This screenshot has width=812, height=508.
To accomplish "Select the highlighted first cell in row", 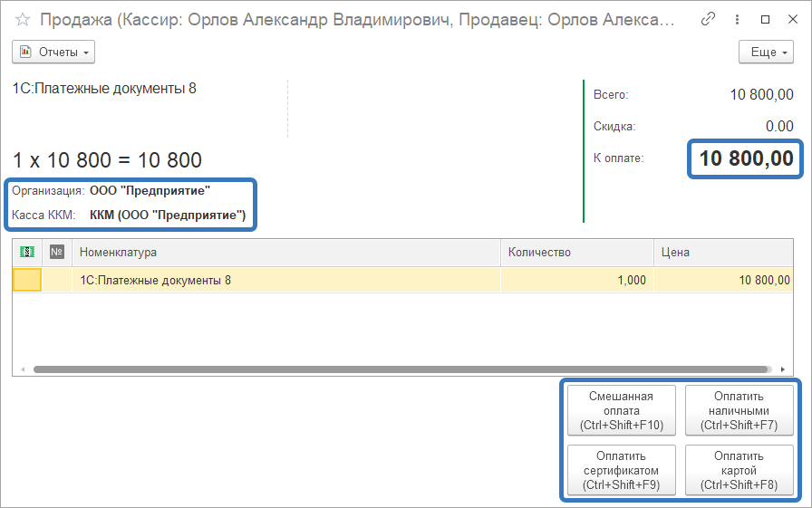I will [x=27, y=281].
